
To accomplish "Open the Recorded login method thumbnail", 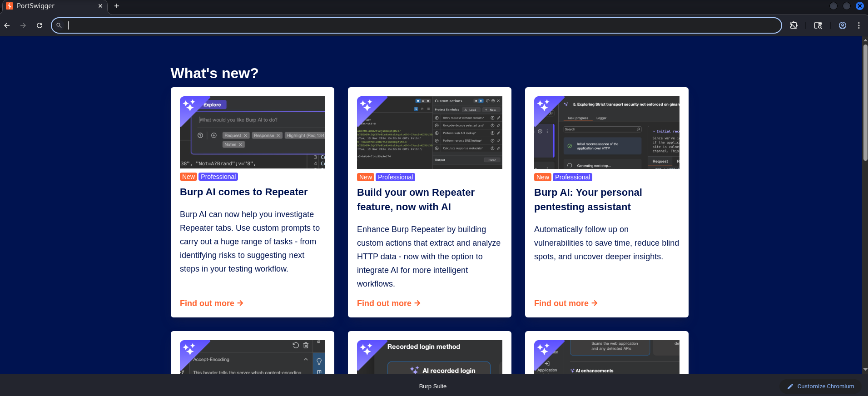I will [x=430, y=357].
